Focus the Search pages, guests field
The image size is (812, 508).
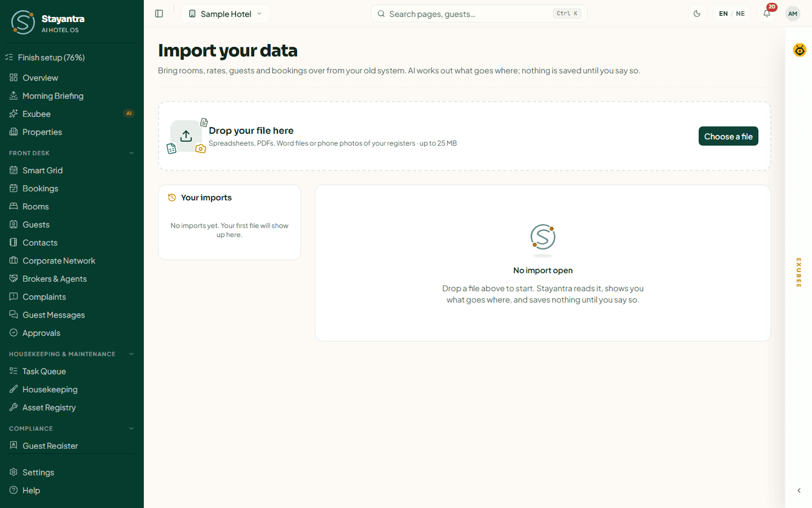(x=479, y=14)
